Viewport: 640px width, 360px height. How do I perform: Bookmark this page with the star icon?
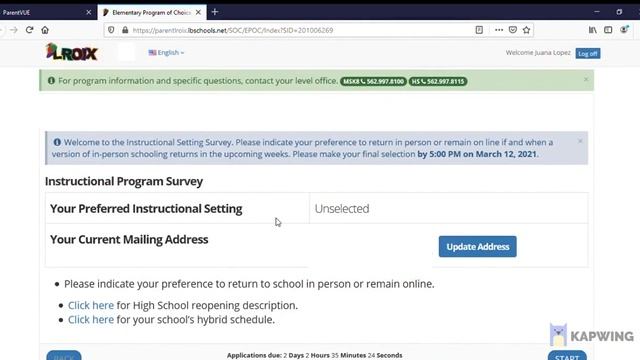click(x=527, y=30)
